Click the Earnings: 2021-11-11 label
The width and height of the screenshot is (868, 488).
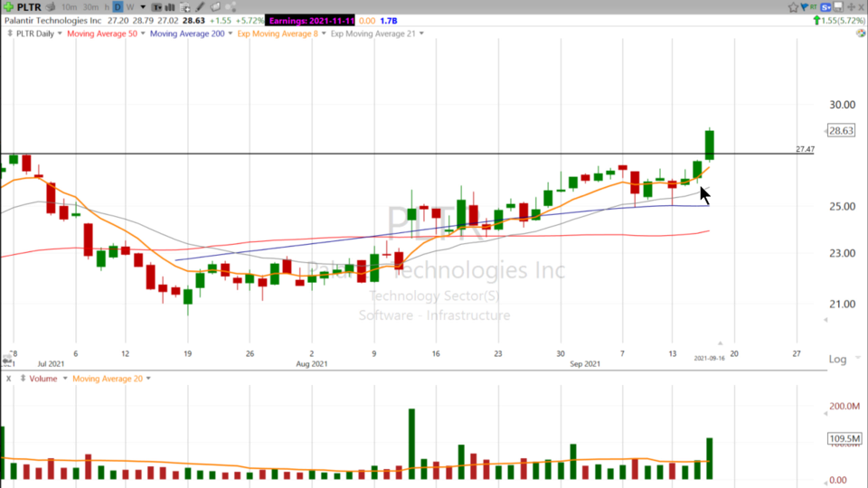[312, 21]
